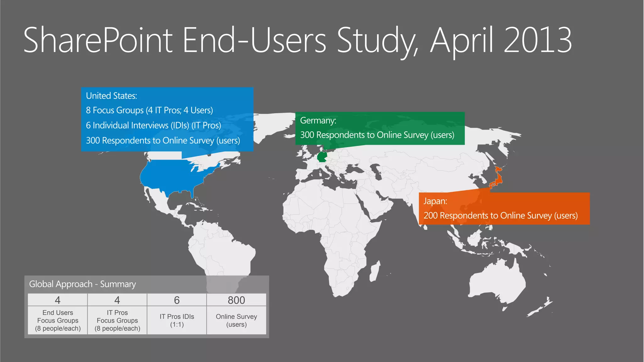Select 'Online Survey (users)' table cell
644x362 pixels.
[236, 320]
